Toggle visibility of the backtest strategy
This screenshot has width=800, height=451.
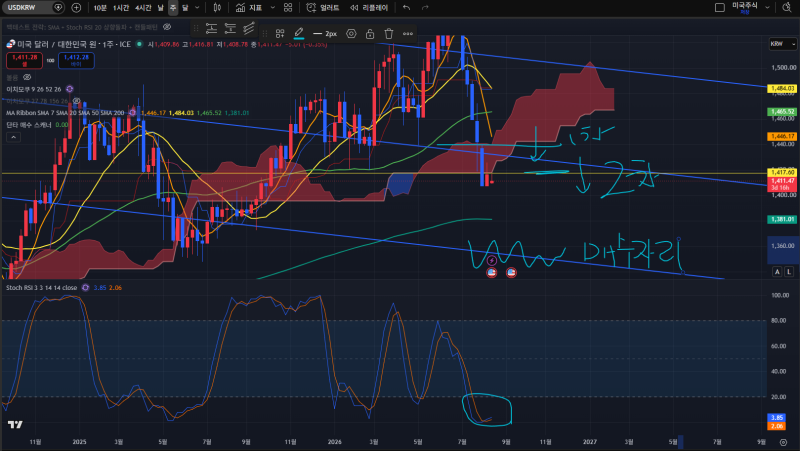pos(167,27)
